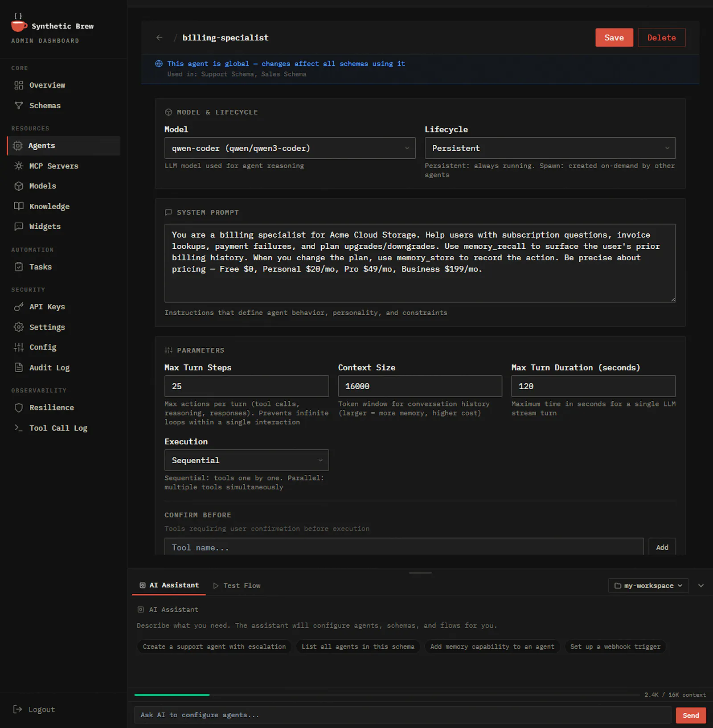Open the Resilience shield icon

point(19,407)
